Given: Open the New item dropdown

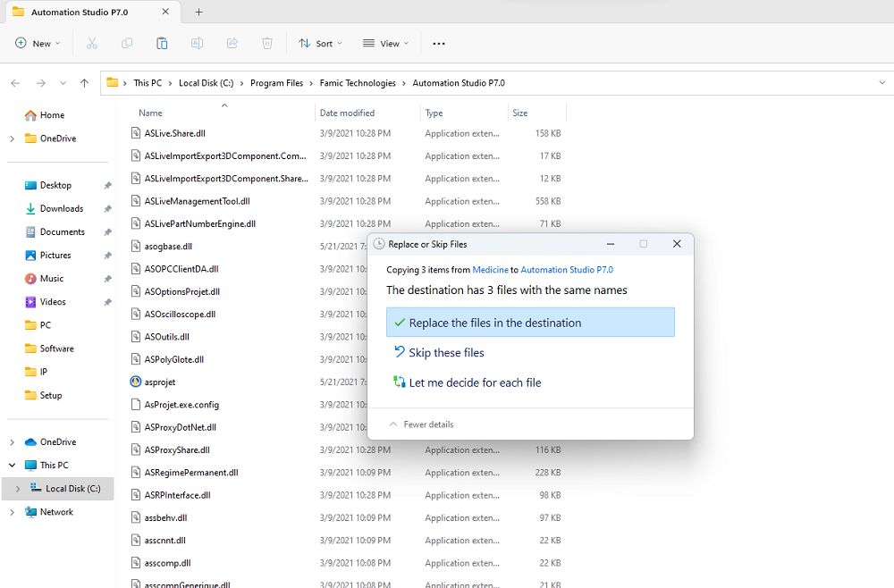Looking at the screenshot, I should tap(38, 43).
